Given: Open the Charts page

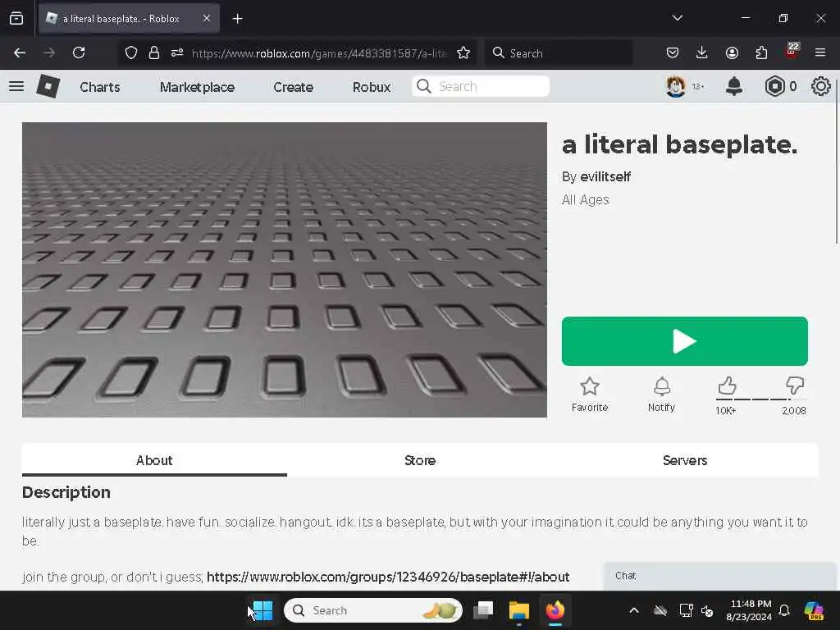Looking at the screenshot, I should [x=99, y=87].
